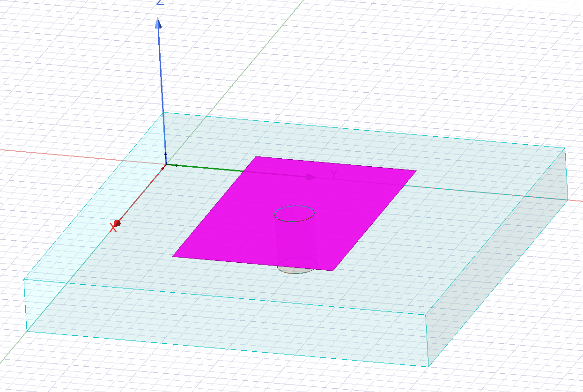Click the red sphere on the X axis

coord(117,223)
